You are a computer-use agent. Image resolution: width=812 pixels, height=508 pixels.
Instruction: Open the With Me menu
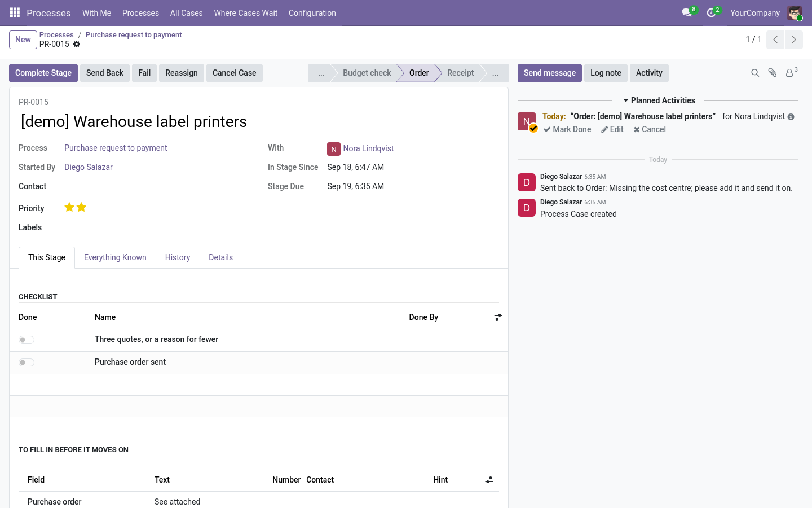point(96,13)
